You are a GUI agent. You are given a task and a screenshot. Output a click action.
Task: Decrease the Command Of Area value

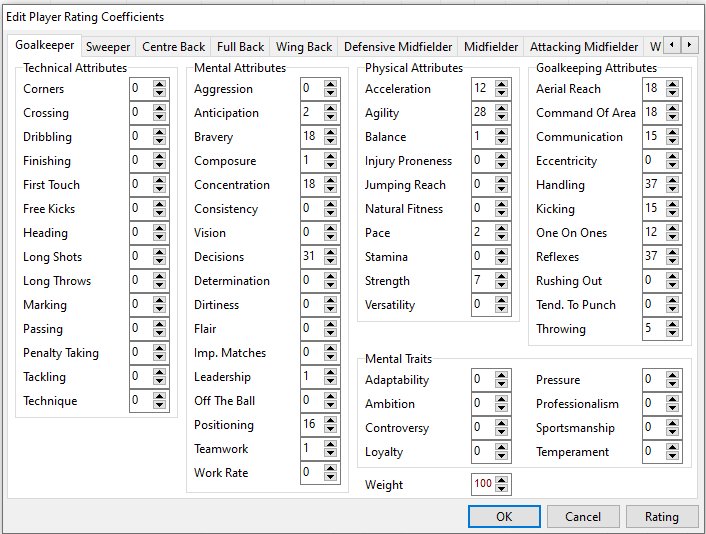click(672, 117)
